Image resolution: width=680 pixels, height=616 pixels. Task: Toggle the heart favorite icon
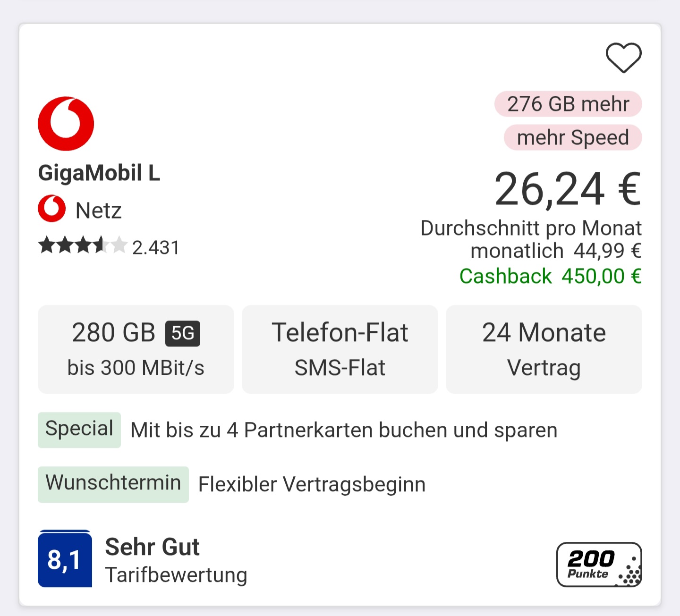point(623,58)
